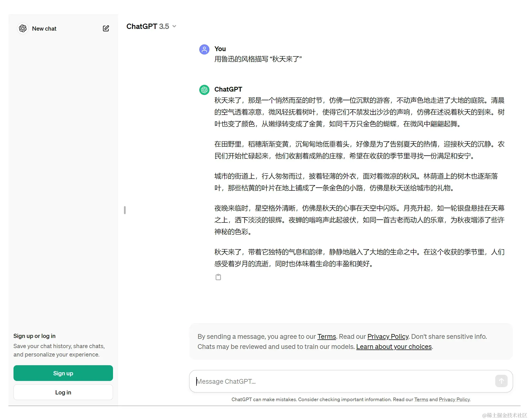Click the 'ChatGPT' sender name above the response
The image size is (529, 420).
(228, 89)
